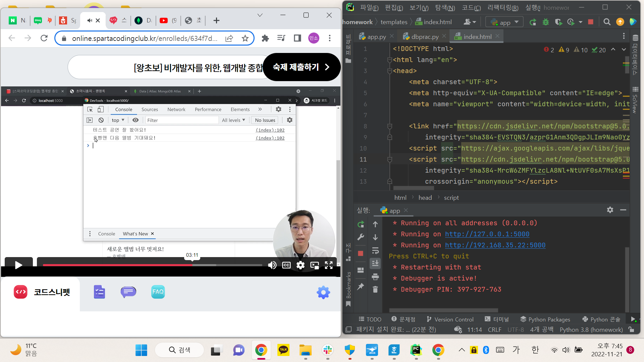This screenshot has width=644, height=362.
Task: Open app run configuration dropdown
Action: pyautogui.click(x=504, y=22)
